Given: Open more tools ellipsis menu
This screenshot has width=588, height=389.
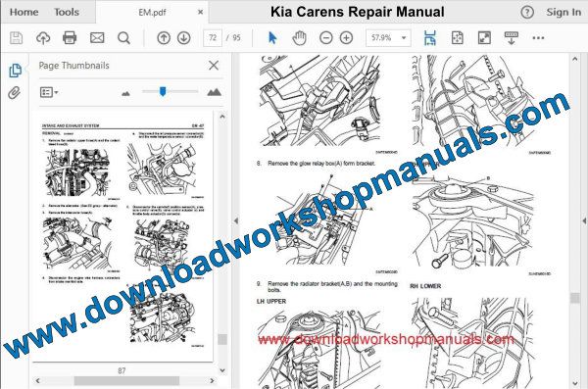Looking at the screenshot, I should [538, 38].
